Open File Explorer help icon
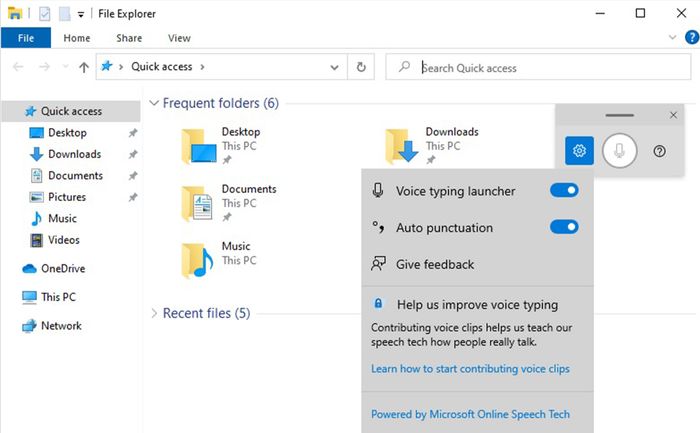 click(x=692, y=37)
